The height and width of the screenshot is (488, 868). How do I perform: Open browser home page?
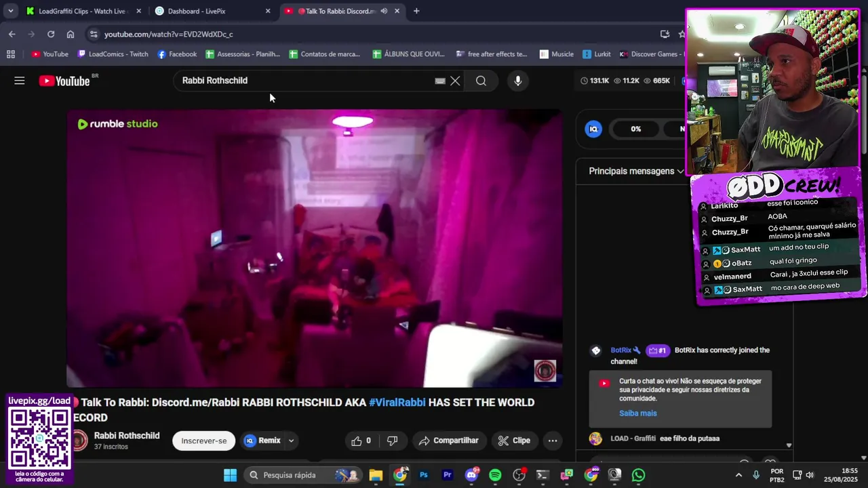[71, 34]
